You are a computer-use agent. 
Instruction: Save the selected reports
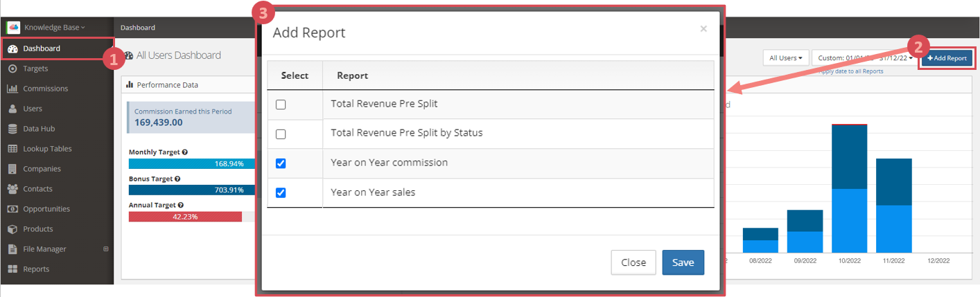point(683,262)
